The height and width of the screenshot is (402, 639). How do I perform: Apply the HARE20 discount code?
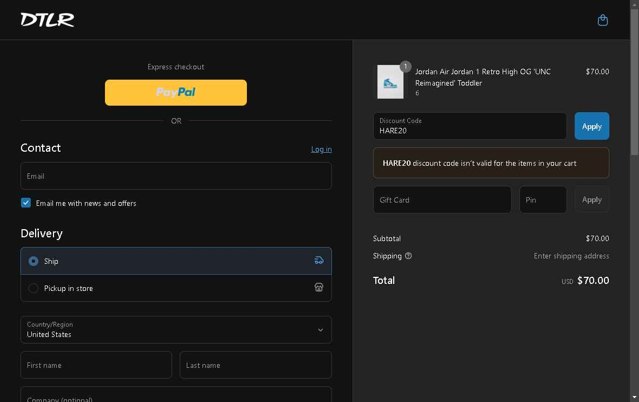[x=592, y=126]
